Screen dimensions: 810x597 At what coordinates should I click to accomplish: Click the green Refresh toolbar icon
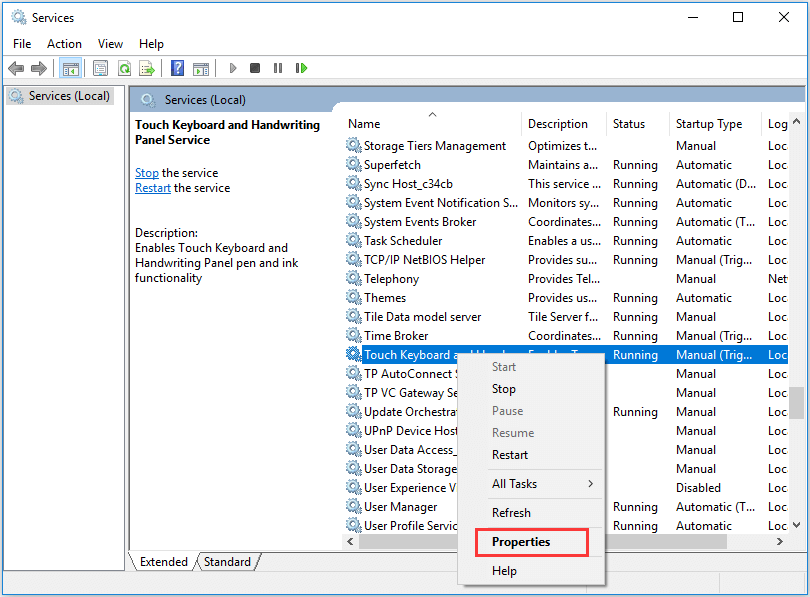(124, 68)
